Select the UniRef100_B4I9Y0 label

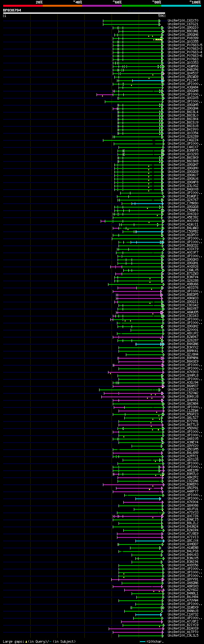pyautogui.click(x=183, y=130)
